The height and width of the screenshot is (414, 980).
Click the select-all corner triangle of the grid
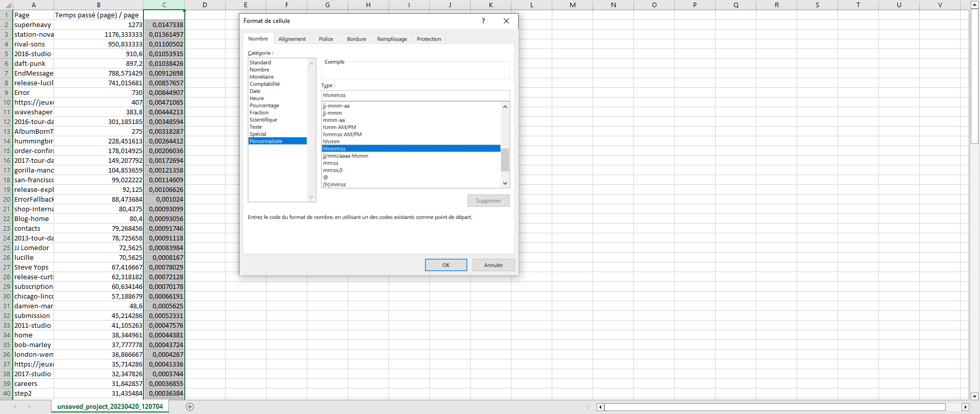[6, 5]
